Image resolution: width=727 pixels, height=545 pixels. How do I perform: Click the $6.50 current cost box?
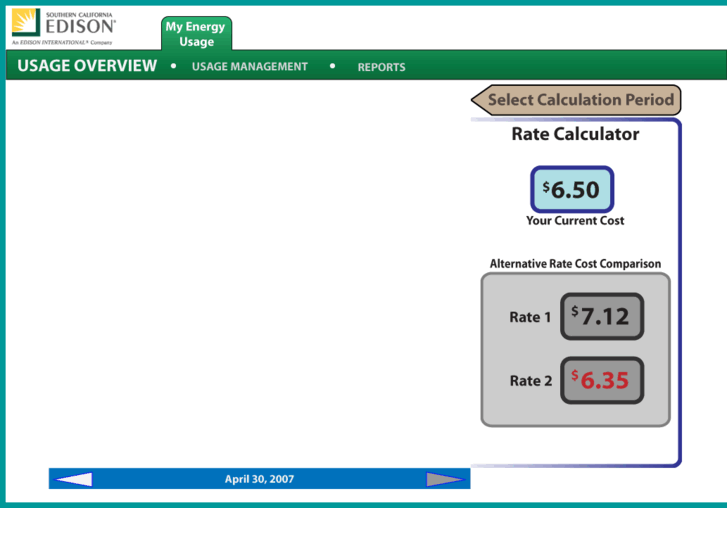pyautogui.click(x=571, y=190)
